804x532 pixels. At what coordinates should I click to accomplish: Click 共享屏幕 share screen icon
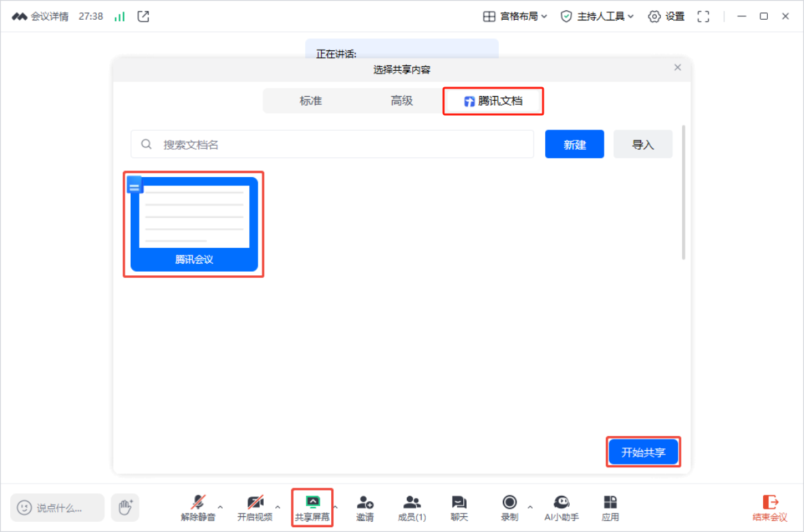pyautogui.click(x=312, y=508)
